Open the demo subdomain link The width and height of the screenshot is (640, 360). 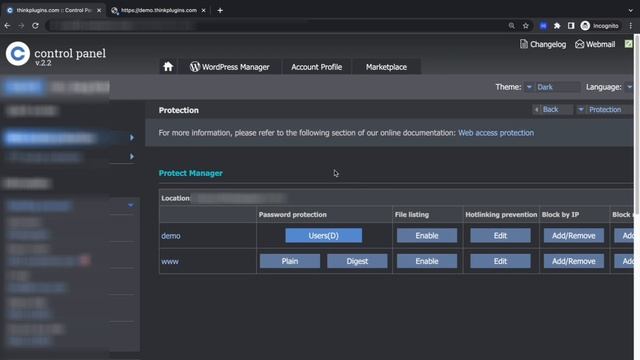point(171,236)
